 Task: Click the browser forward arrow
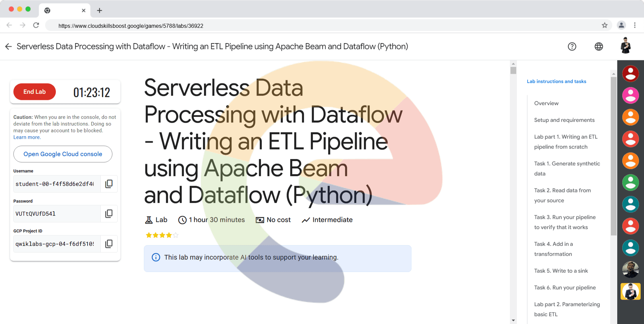tap(22, 25)
